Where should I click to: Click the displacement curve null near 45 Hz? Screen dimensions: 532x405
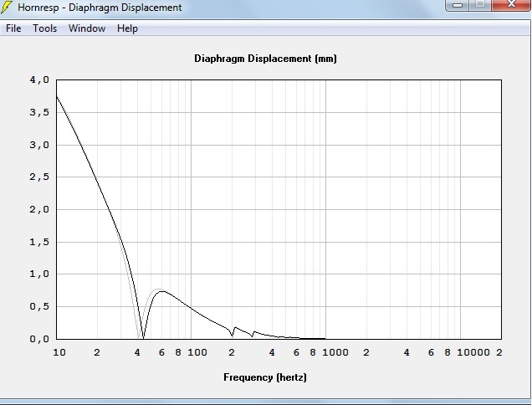click(143, 338)
